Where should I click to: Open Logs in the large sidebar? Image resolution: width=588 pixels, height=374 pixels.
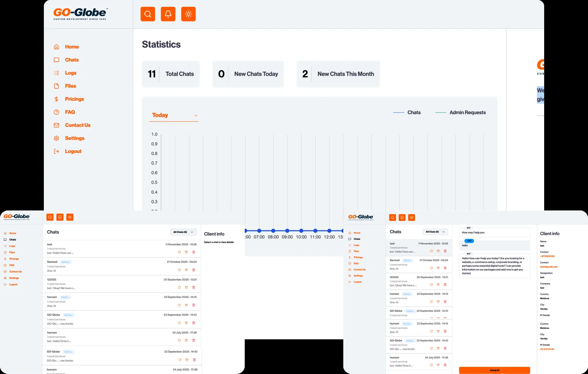[70, 73]
